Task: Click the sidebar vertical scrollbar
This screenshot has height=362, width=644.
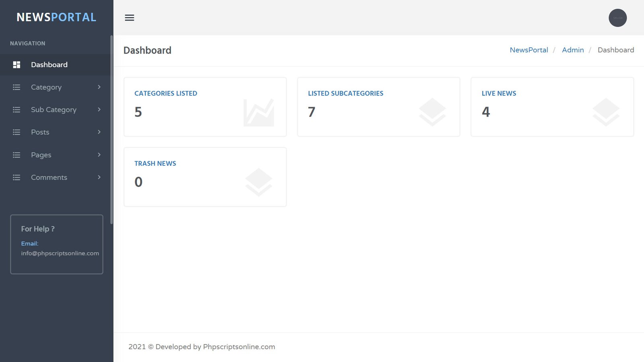Action: tap(111, 129)
